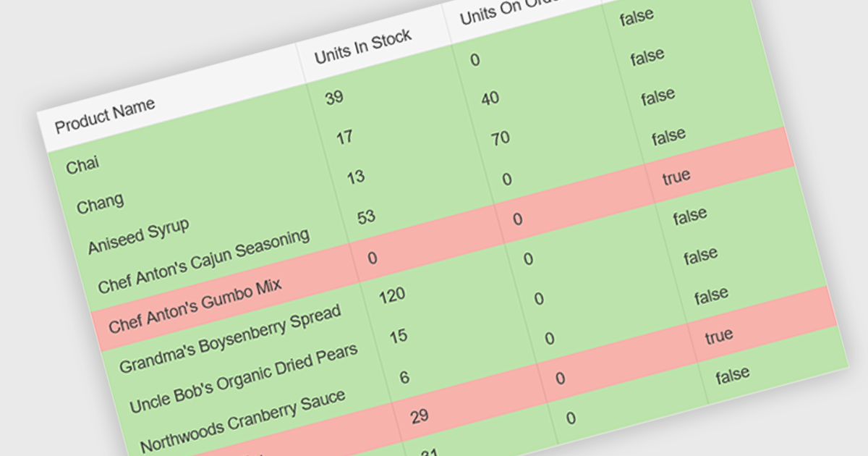The image size is (868, 456).
Task: Click the stock cell showing 29
Action: pos(419,415)
